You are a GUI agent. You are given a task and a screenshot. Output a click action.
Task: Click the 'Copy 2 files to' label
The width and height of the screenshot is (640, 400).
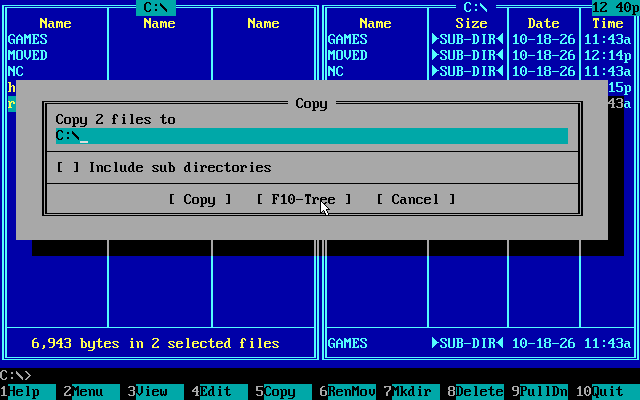116,119
